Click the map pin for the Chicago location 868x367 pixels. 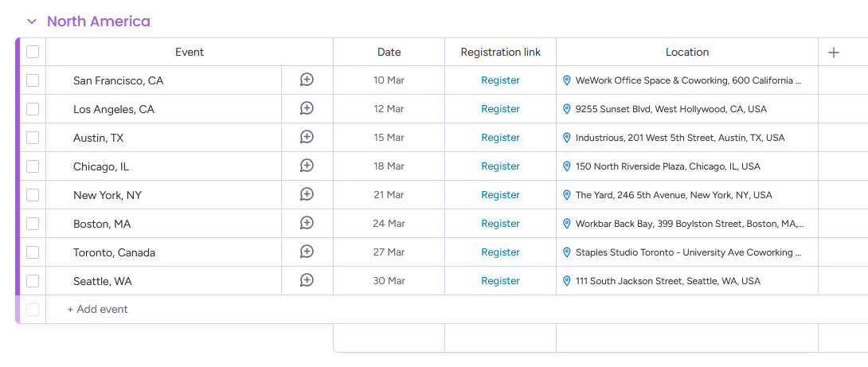(x=567, y=166)
